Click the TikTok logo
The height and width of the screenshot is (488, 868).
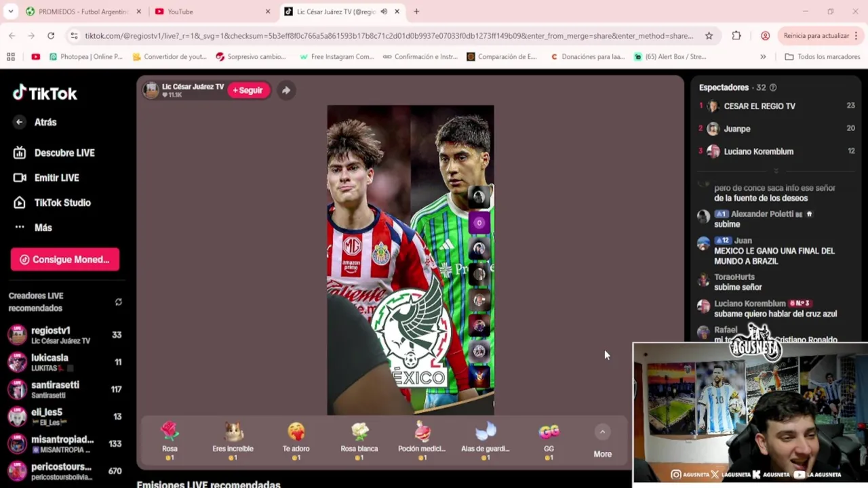click(45, 93)
